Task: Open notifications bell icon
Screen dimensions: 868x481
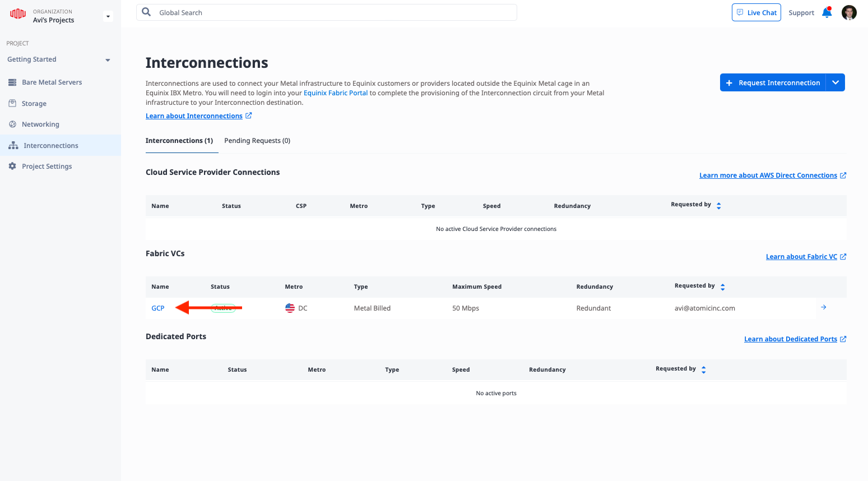Action: coord(827,12)
